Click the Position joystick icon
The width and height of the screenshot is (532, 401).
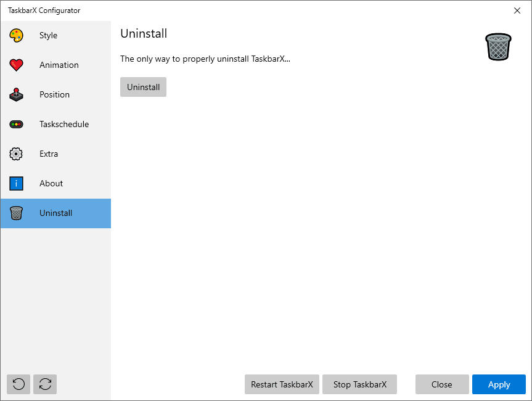pyautogui.click(x=16, y=95)
